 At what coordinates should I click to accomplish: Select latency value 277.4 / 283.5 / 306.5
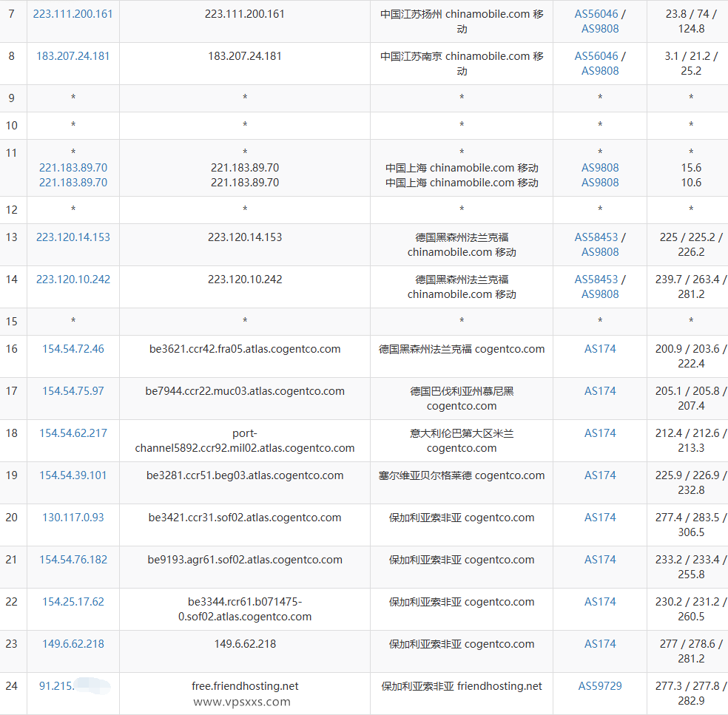coord(691,525)
